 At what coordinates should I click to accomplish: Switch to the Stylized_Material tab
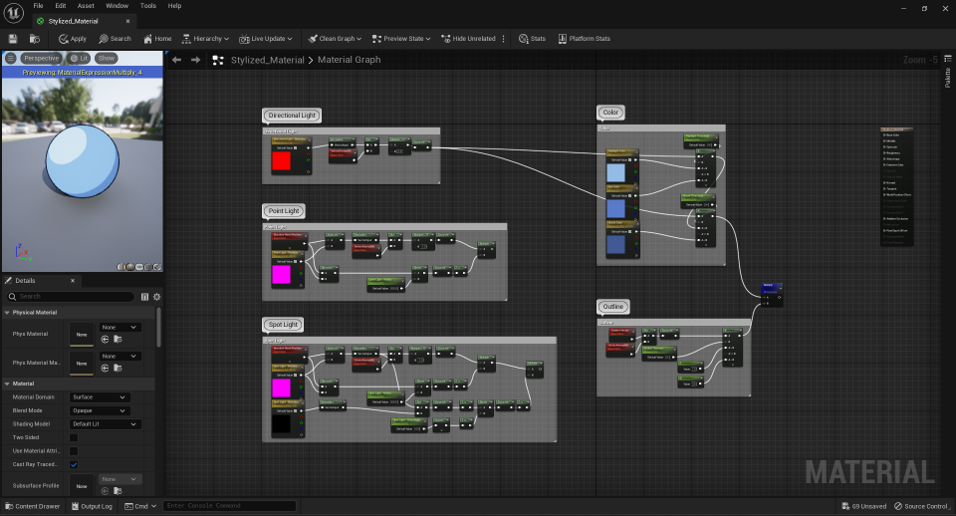[74, 21]
